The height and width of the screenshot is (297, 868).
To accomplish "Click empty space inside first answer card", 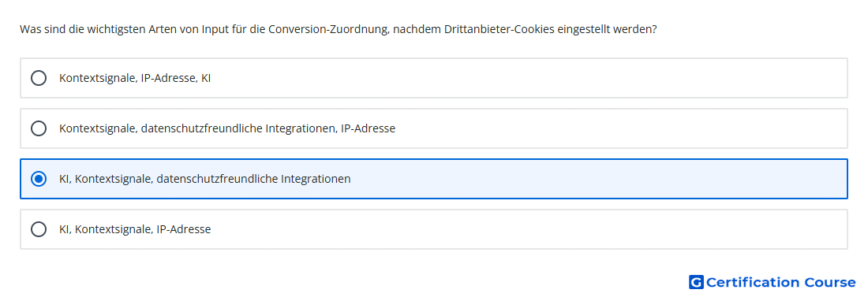I will tap(526, 78).
